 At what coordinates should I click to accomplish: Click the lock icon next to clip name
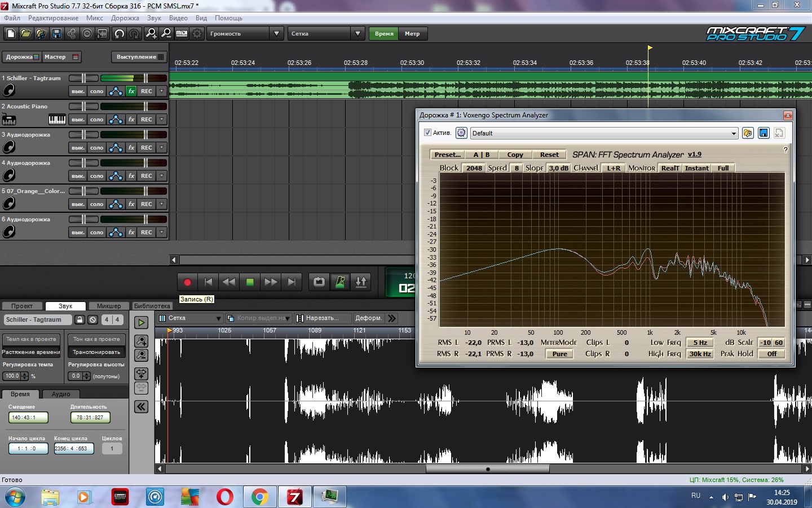[80, 319]
